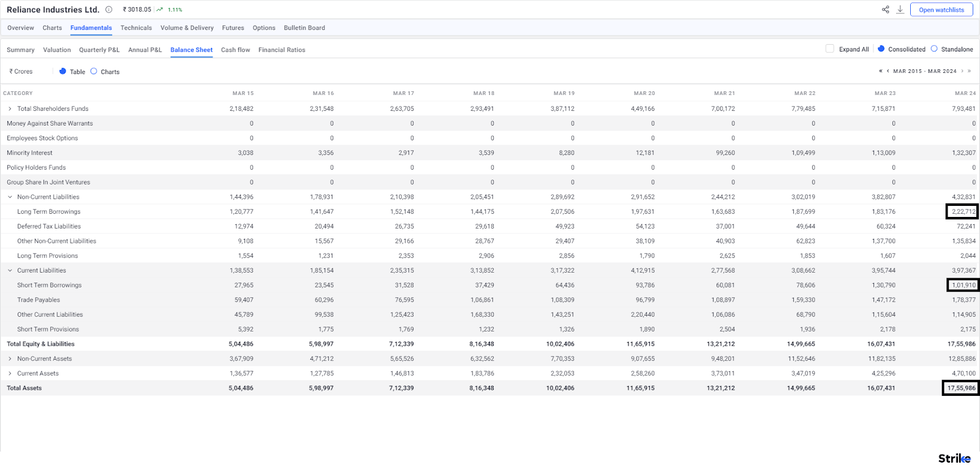The height and width of the screenshot is (470, 980).
Task: Click MAR 24 Short Term Borrowings value 1,01,910
Action: tap(963, 285)
